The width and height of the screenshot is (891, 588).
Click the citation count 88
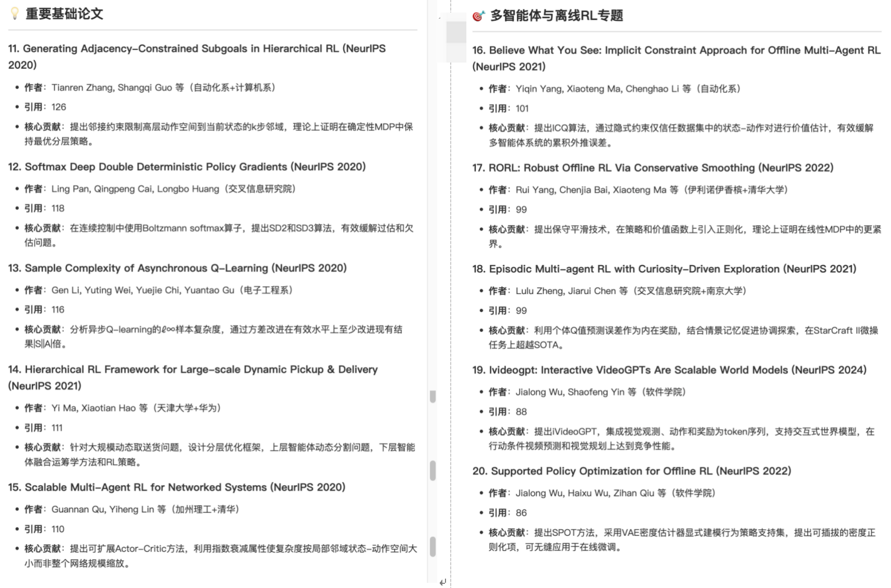click(521, 412)
